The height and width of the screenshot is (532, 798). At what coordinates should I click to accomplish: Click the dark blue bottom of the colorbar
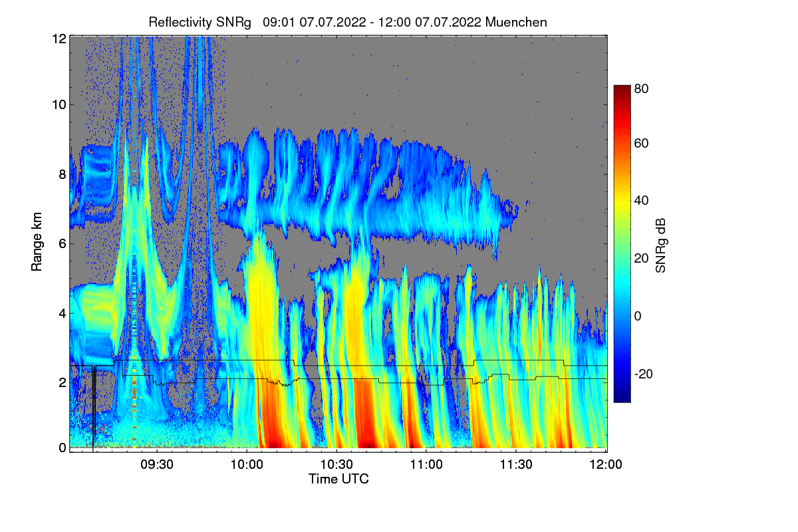(621, 397)
